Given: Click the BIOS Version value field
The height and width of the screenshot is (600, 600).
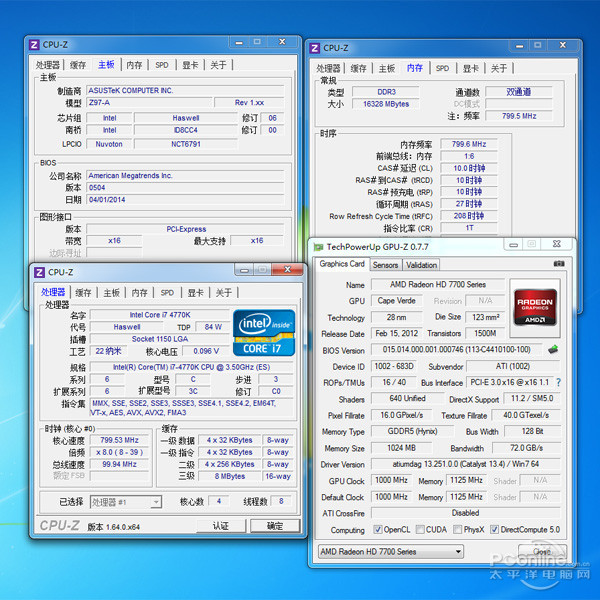Looking at the screenshot, I should click(457, 349).
